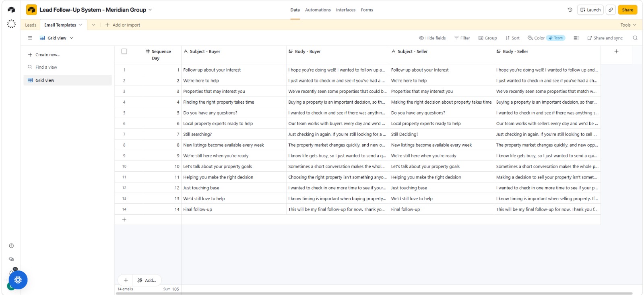Open the base history clock icon
Viewport: 644px width, 295px height.
point(570,10)
